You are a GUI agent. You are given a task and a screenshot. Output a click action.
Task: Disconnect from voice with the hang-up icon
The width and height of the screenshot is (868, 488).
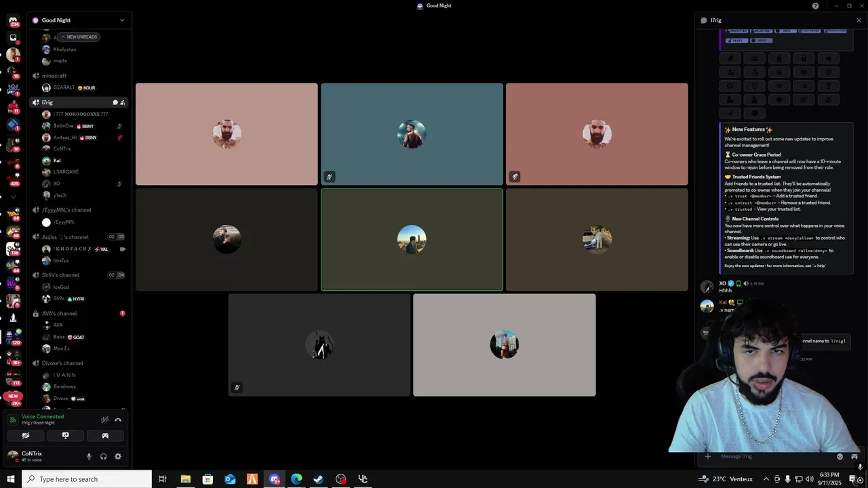118,420
